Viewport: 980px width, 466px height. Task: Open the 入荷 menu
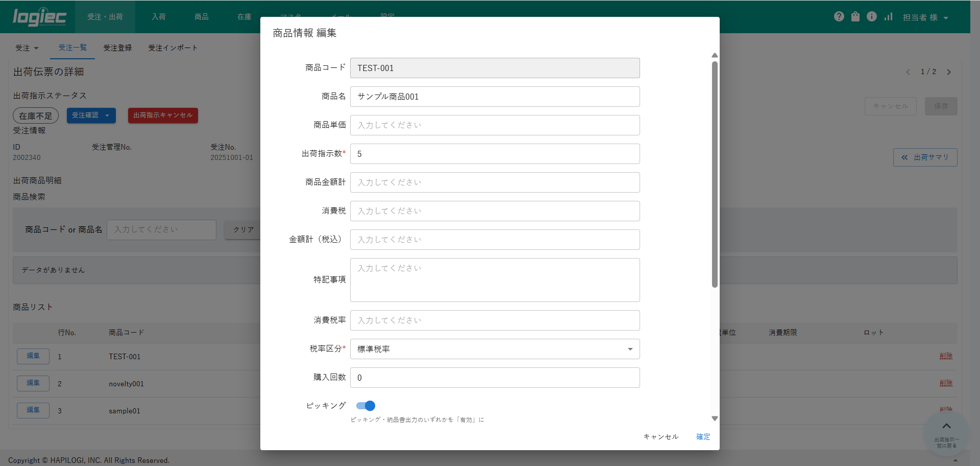tap(158, 17)
